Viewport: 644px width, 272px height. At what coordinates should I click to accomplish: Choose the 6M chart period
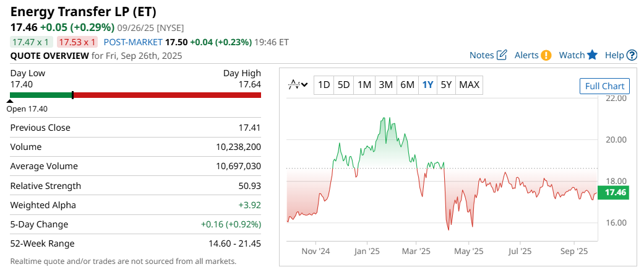pyautogui.click(x=407, y=85)
